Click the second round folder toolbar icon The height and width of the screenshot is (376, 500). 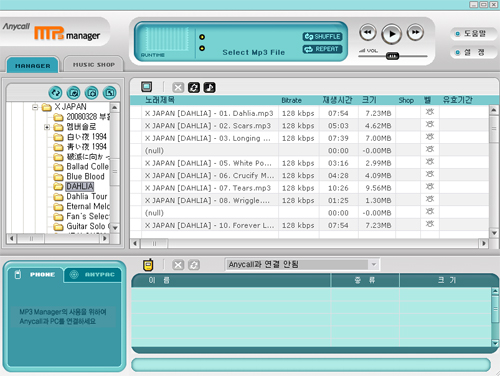pyautogui.click(x=73, y=93)
